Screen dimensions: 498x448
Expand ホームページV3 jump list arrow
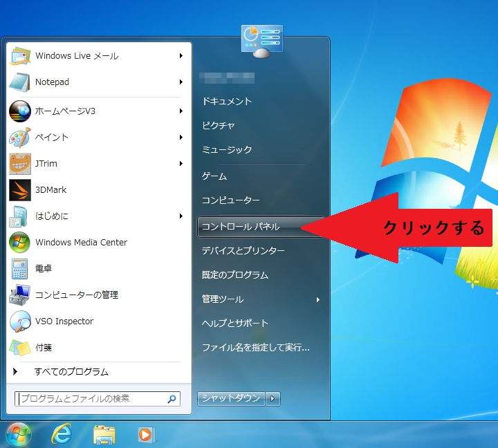click(x=181, y=111)
